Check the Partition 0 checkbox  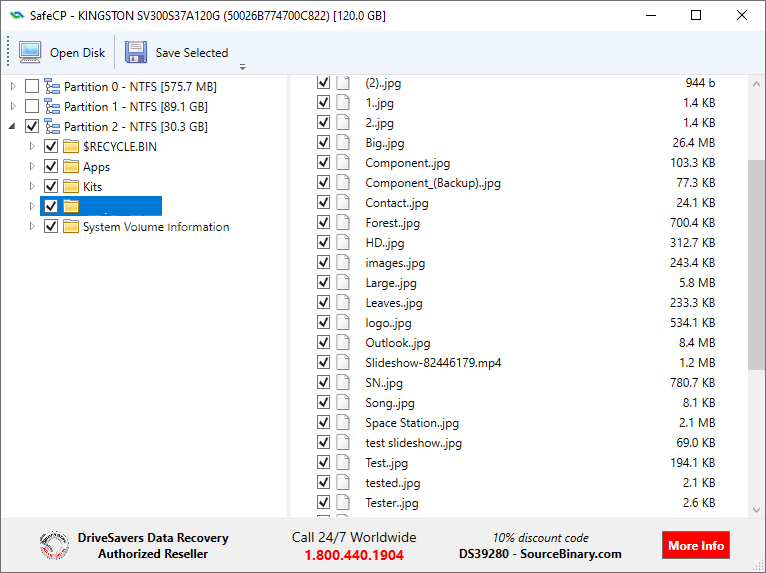coord(32,86)
